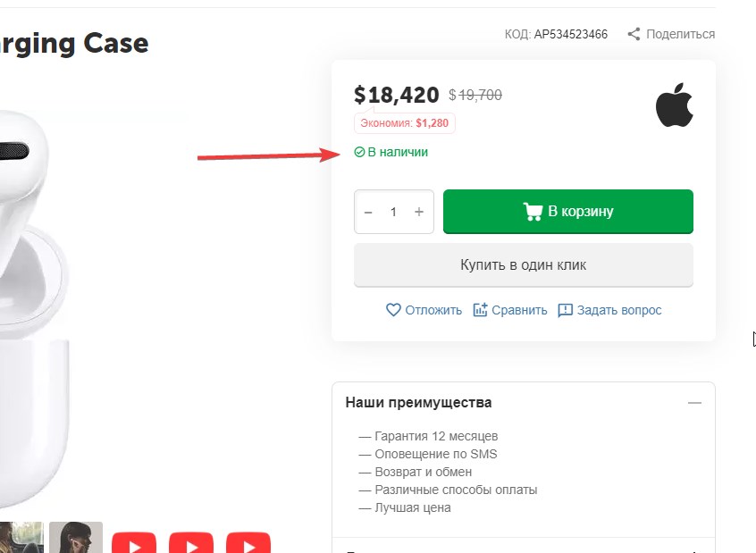Viewport: 756px width, 553px height.
Task: Select thumbnail of woman wearing earbuds
Action: [x=76, y=538]
